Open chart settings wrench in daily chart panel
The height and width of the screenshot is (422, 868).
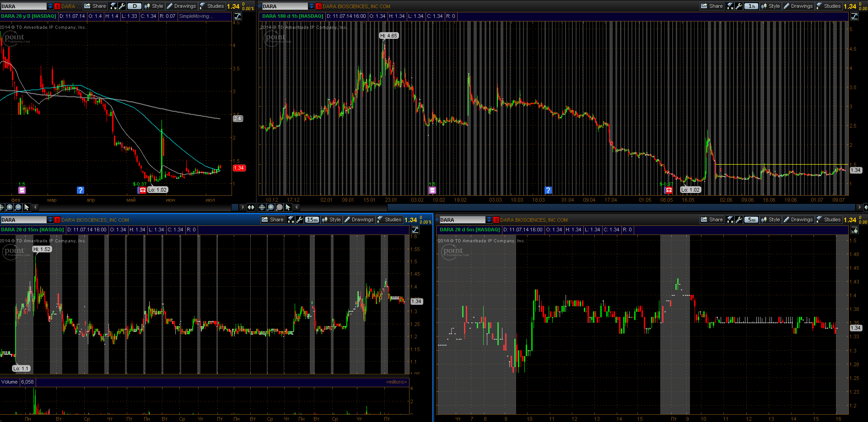coord(122,6)
